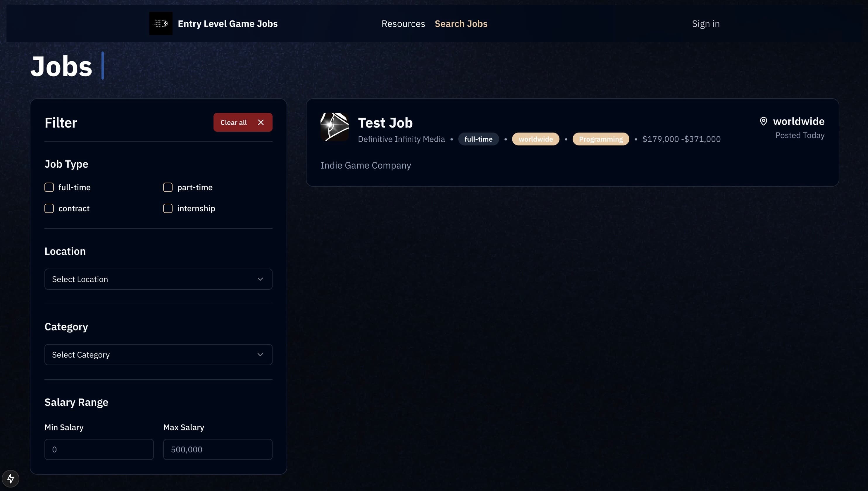This screenshot has width=868, height=491.
Task: Click the full-time tag on Test Job
Action: point(478,139)
